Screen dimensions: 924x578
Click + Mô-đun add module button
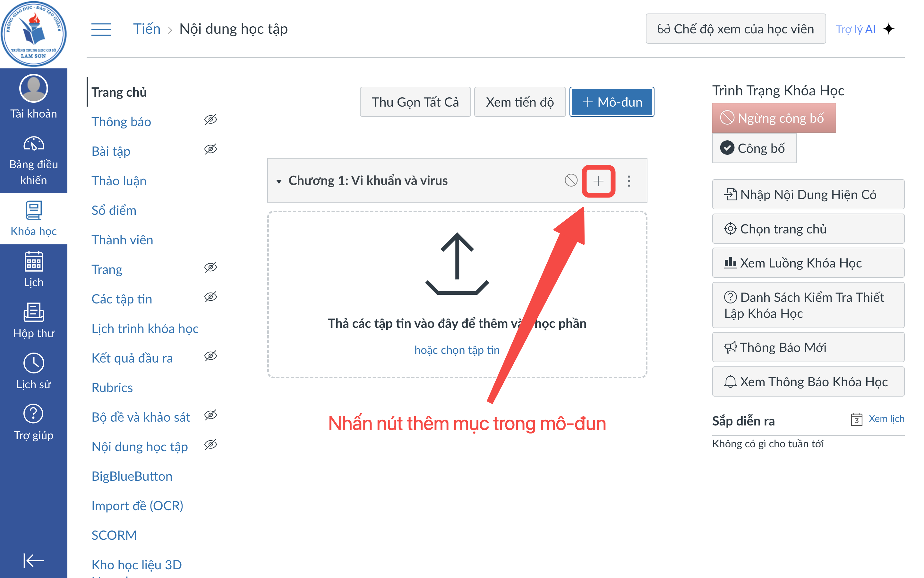[612, 102]
